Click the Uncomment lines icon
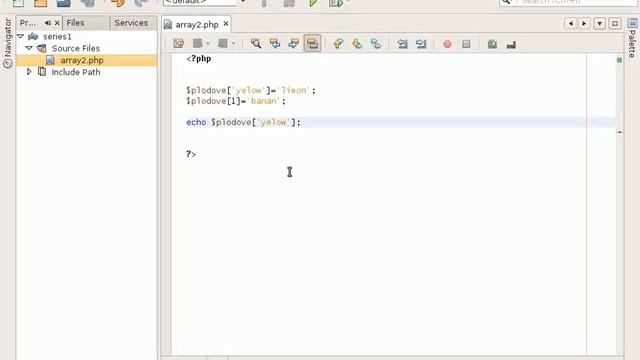The width and height of the screenshot is (640, 360). coord(511,44)
